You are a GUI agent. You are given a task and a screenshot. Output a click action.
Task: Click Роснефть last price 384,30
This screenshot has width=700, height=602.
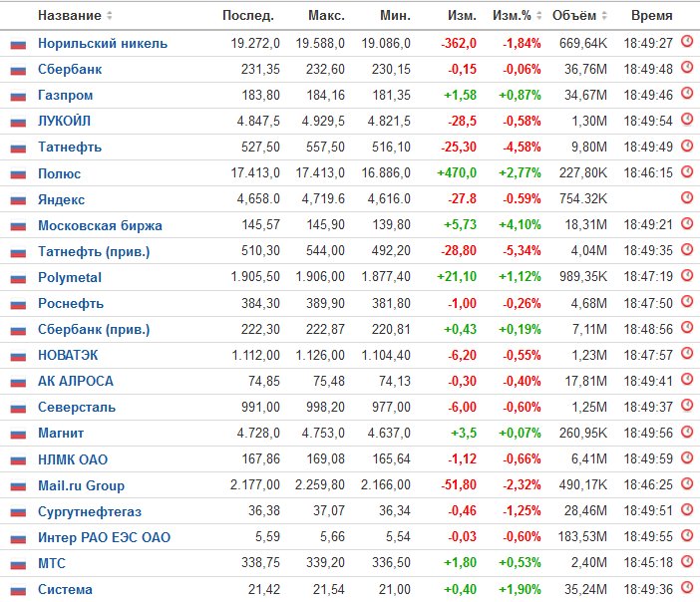pos(260,303)
